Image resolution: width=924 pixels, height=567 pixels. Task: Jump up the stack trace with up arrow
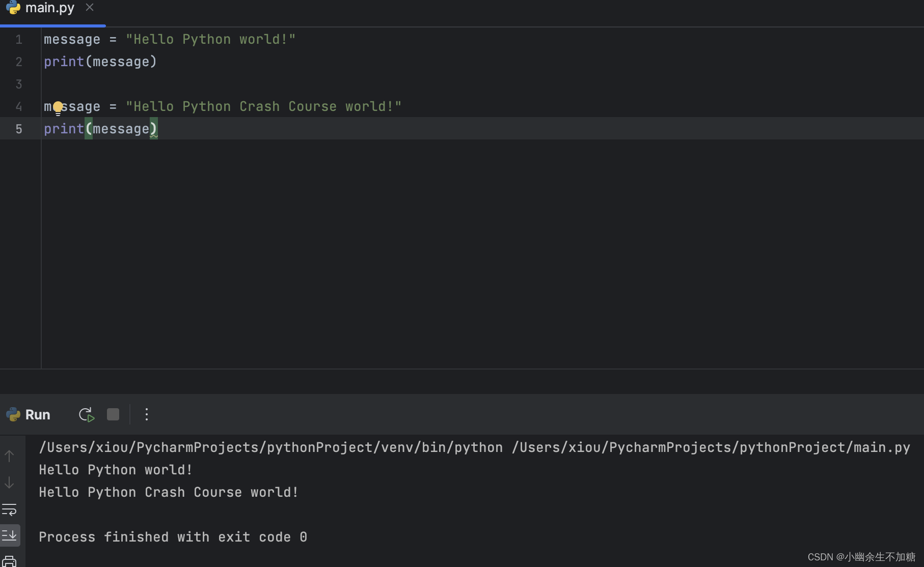(x=9, y=456)
